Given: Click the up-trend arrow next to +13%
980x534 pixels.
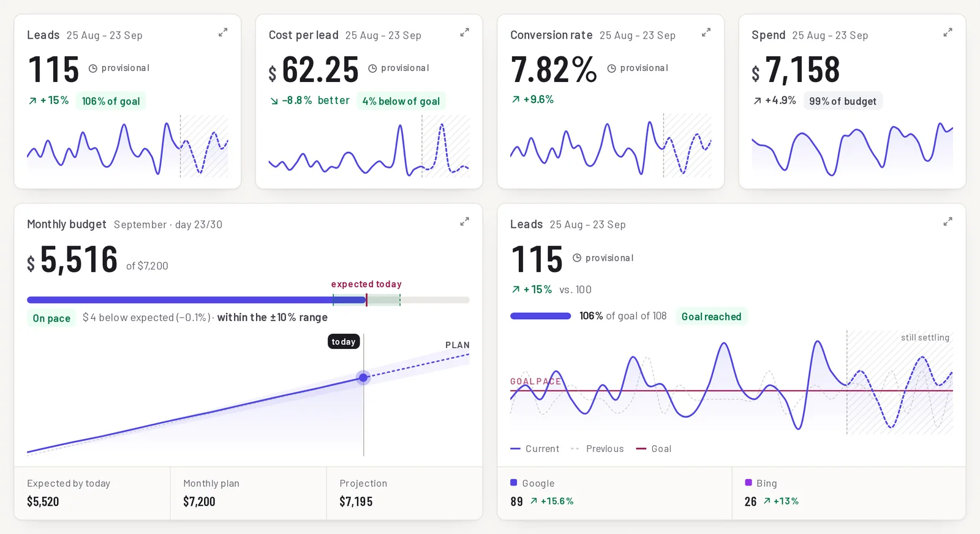Looking at the screenshot, I should pyautogui.click(x=767, y=501).
